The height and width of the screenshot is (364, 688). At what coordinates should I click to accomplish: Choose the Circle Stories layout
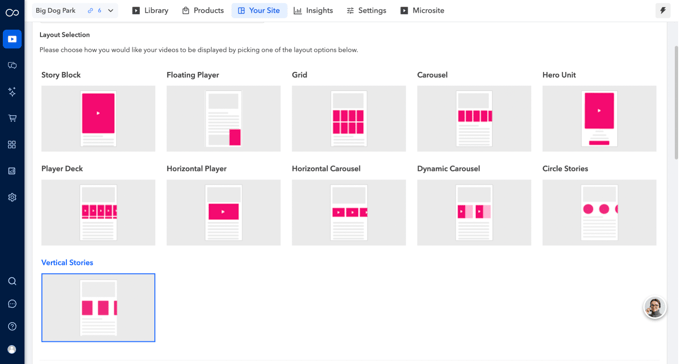point(599,212)
